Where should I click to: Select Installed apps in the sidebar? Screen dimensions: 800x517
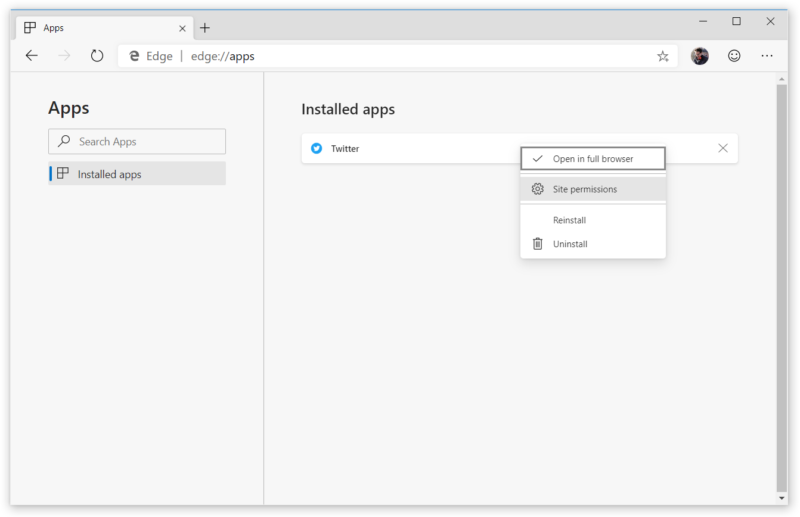[x=137, y=174]
